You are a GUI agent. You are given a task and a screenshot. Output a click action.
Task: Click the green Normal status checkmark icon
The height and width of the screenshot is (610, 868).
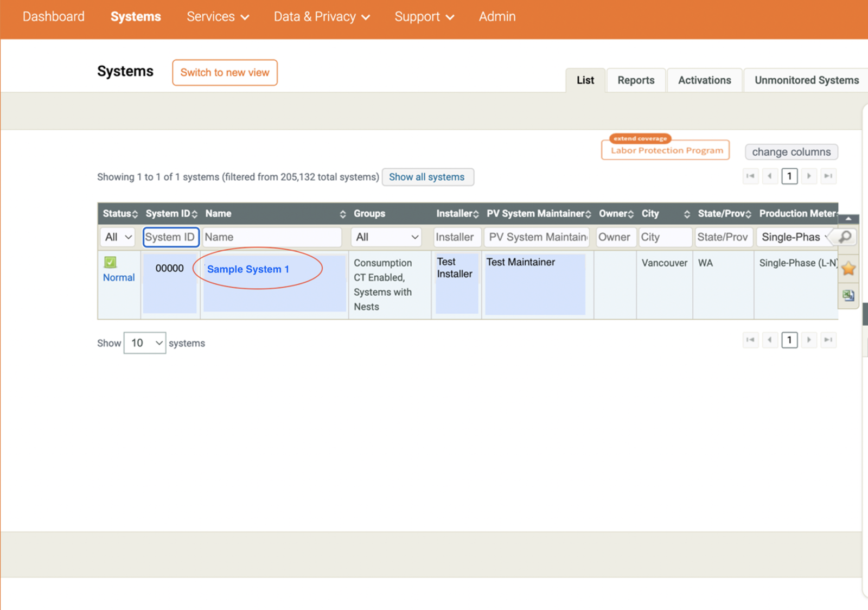coord(111,262)
